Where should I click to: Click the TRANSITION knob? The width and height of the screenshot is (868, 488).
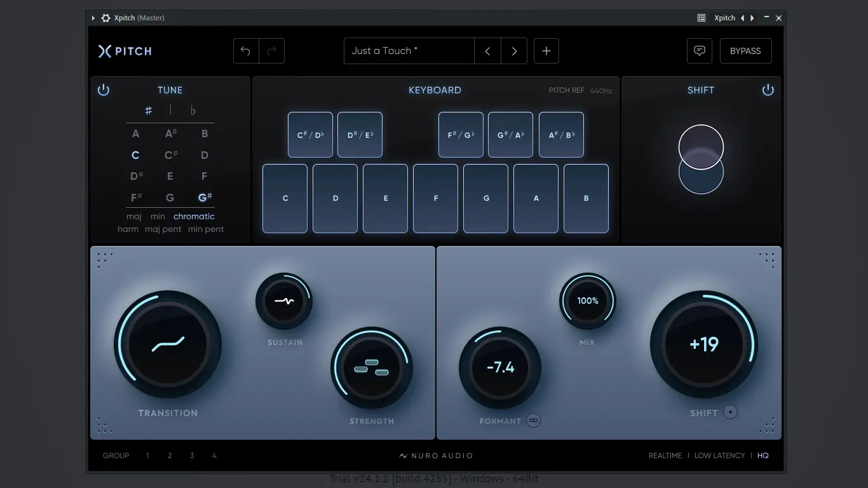point(168,344)
